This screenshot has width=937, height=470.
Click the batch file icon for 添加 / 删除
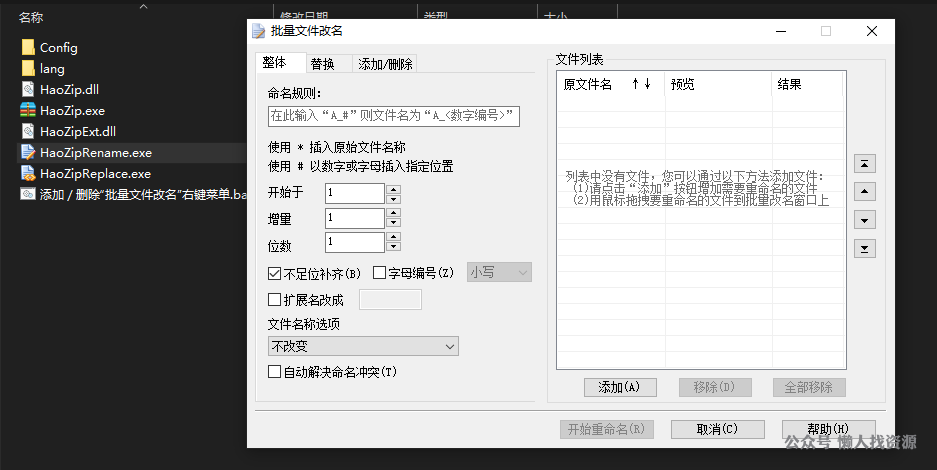(x=28, y=194)
